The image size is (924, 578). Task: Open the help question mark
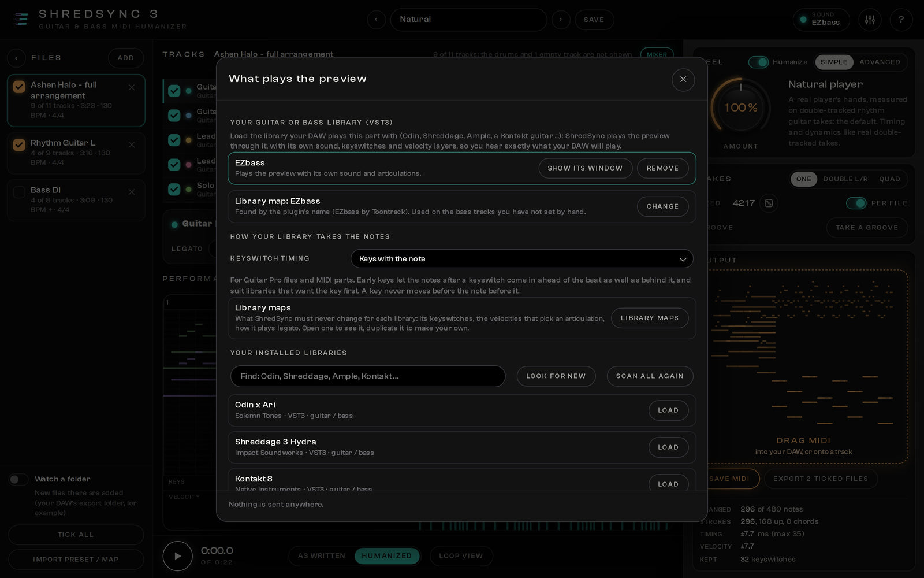tap(901, 20)
